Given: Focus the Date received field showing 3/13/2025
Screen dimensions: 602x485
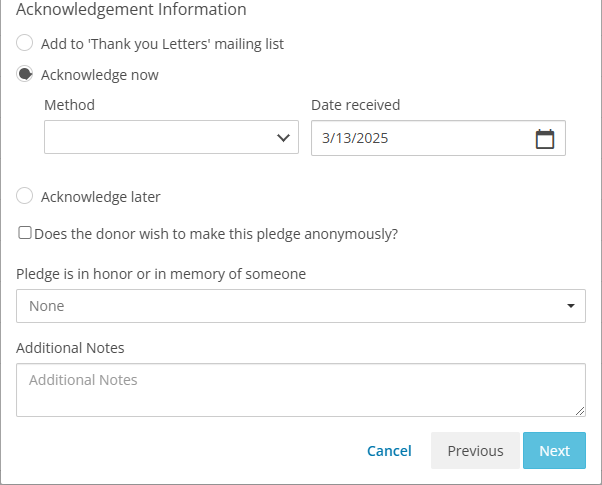Looking at the screenshot, I should click(438, 138).
